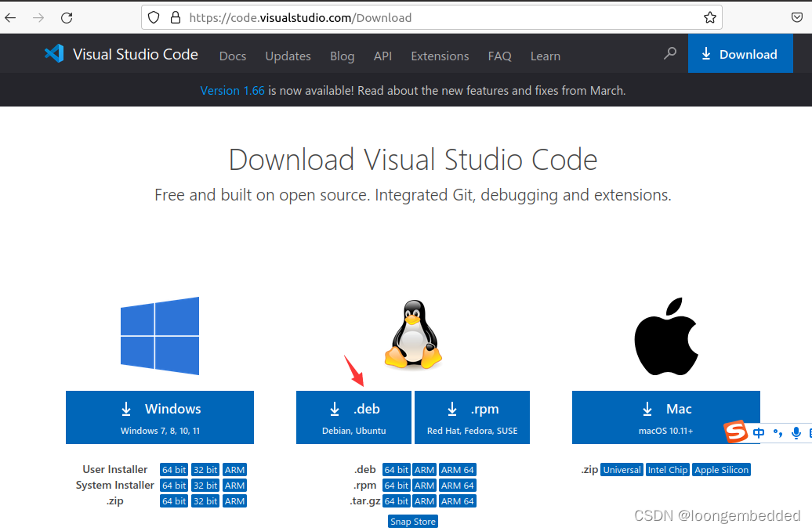Screen dimensions: 812x531
Task: Select .deb ARM link
Action: (424, 470)
